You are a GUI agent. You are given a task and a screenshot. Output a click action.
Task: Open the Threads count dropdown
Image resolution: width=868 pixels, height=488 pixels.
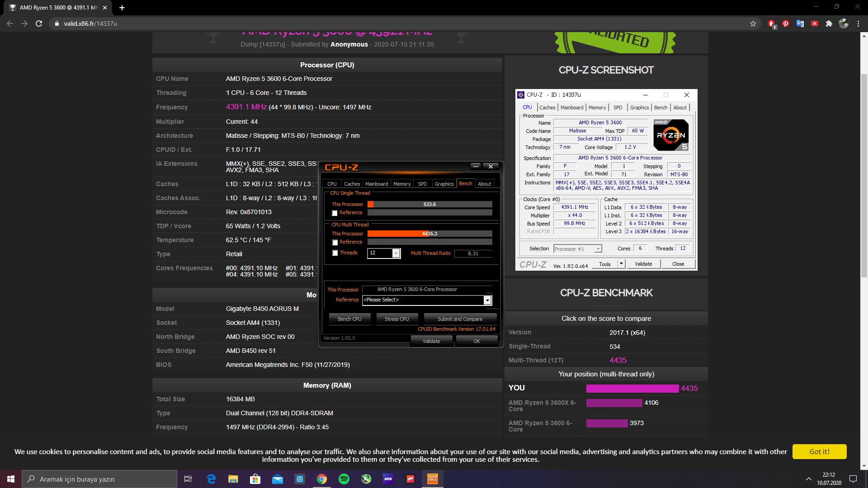click(x=396, y=253)
